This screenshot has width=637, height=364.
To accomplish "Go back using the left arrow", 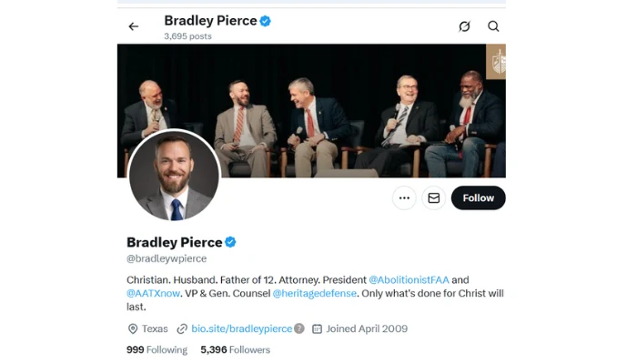I will click(x=133, y=26).
